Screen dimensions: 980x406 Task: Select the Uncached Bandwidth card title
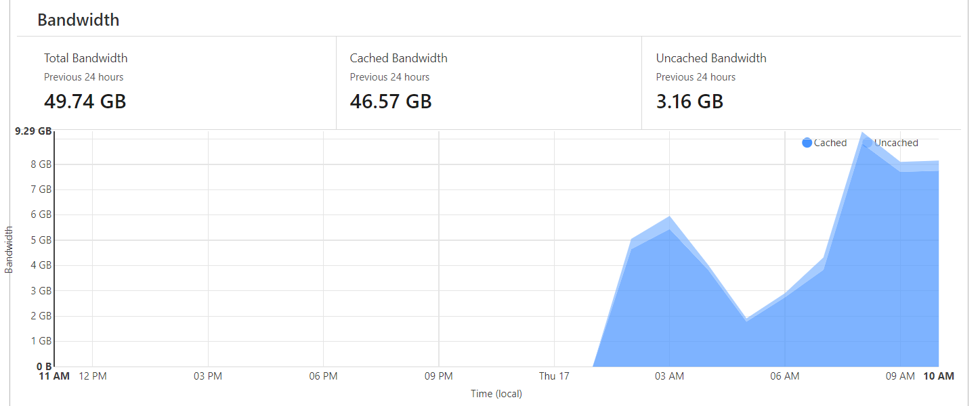711,58
